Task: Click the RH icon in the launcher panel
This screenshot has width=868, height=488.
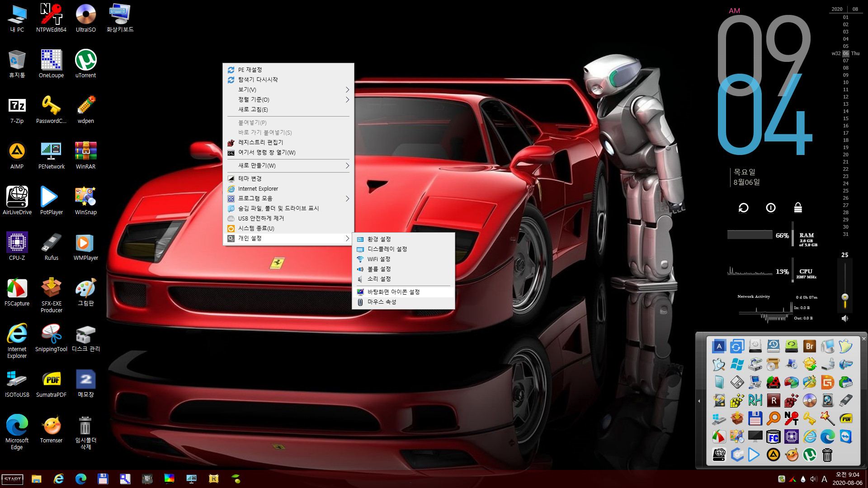Action: 755,400
